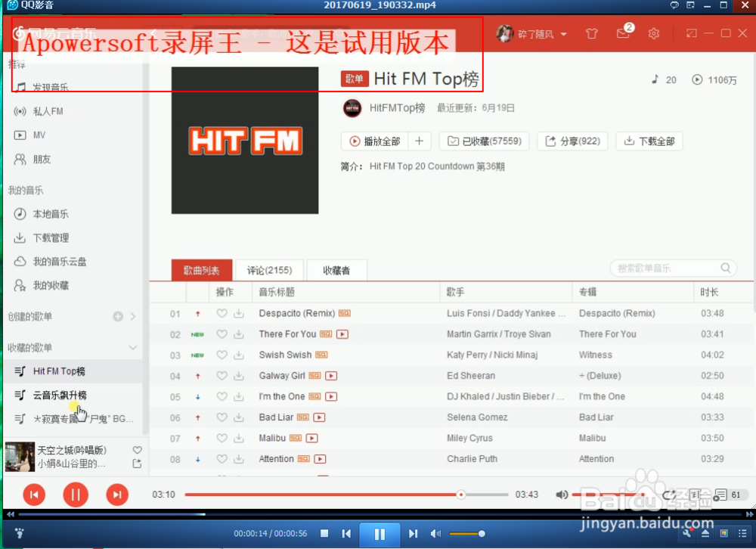Viewport: 756px width, 549px height.
Task: Play the MV for Malibu
Action: 312,438
